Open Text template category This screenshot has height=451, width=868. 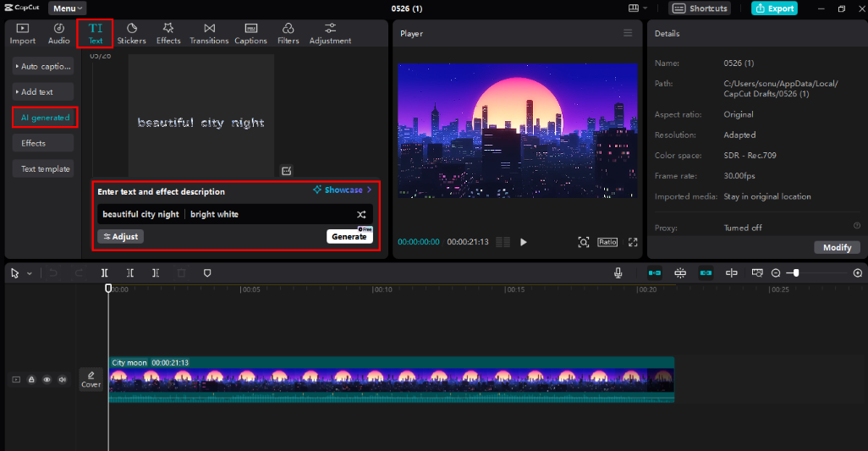[x=43, y=168]
